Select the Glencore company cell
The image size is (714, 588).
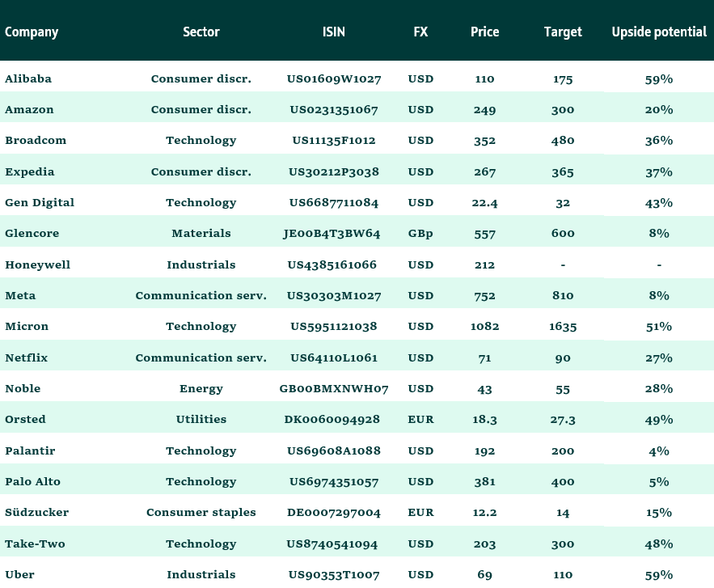click(32, 233)
